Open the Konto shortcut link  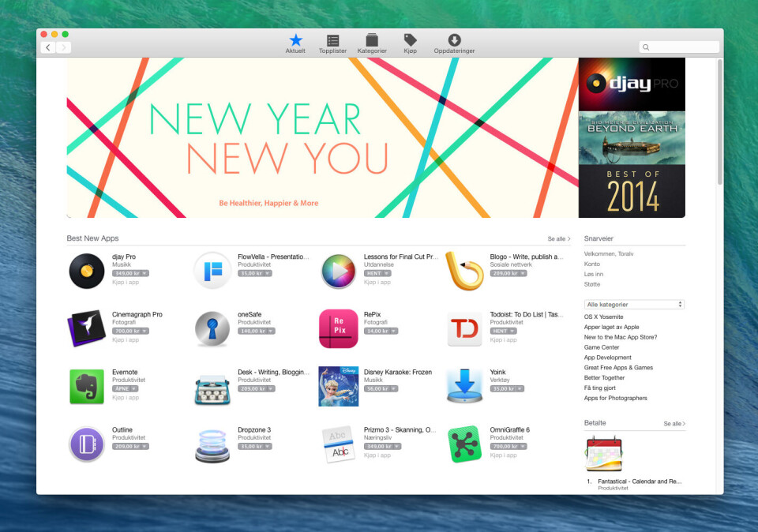click(591, 264)
